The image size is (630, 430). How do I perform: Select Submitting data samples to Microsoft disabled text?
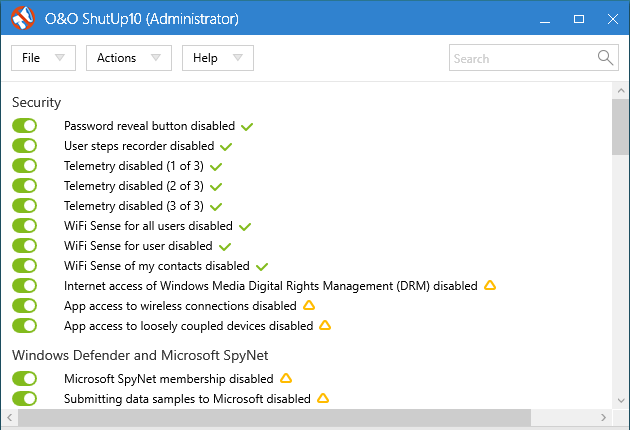point(187,399)
